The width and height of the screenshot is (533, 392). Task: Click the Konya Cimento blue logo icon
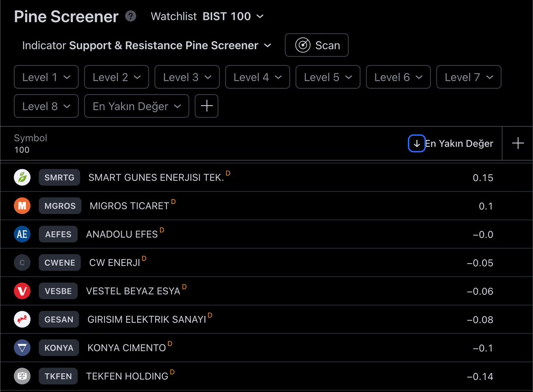pyautogui.click(x=22, y=348)
